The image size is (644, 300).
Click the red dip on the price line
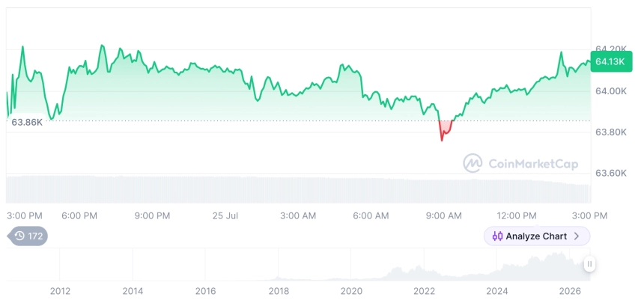[445, 130]
